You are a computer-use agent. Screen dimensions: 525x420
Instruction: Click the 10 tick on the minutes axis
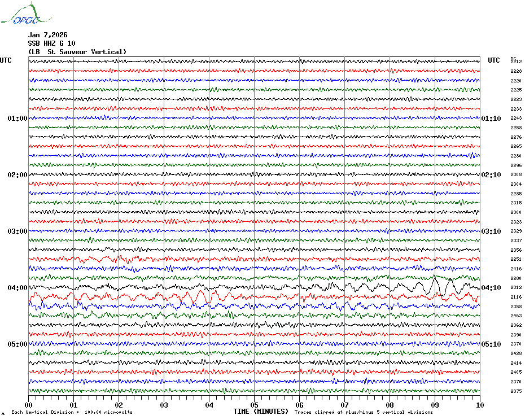coord(479,405)
